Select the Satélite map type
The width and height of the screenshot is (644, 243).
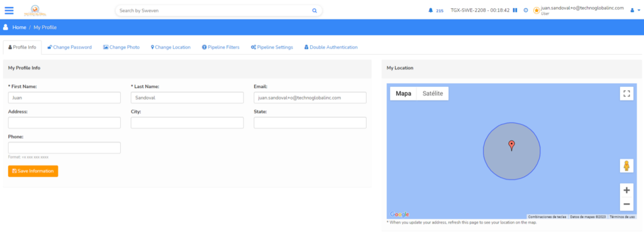point(433,93)
